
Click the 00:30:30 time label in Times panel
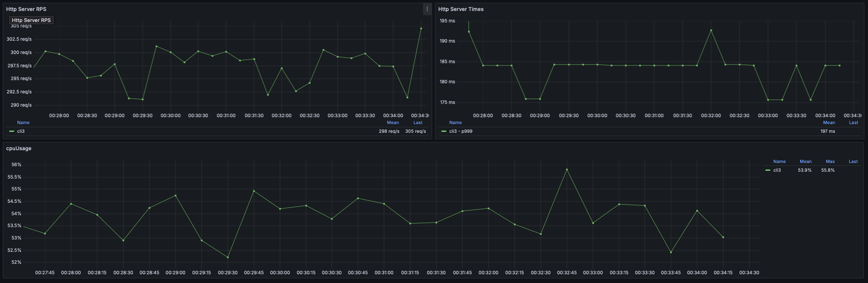(626, 116)
